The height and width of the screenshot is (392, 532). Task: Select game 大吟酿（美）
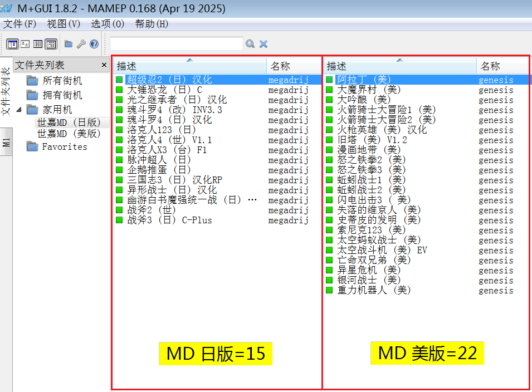[364, 100]
